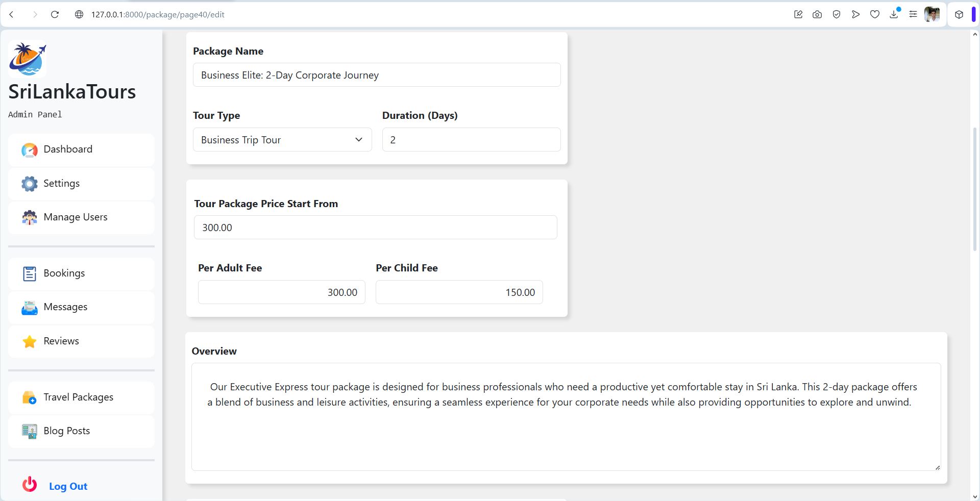
Task: Open Blog Posts section
Action: (81, 432)
